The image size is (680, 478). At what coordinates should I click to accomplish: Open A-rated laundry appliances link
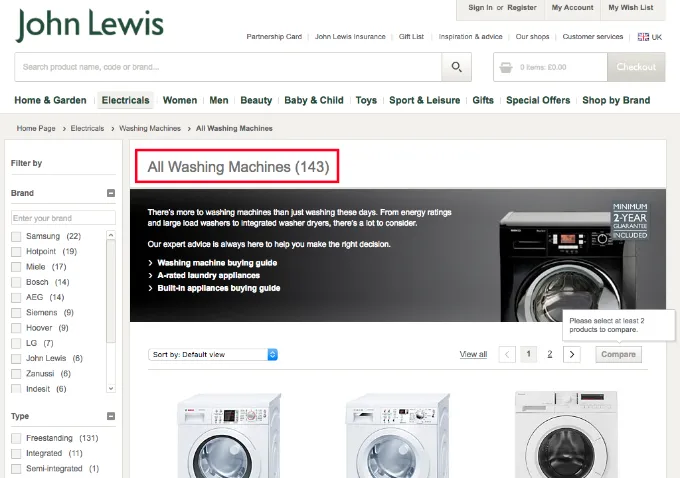coord(209,275)
